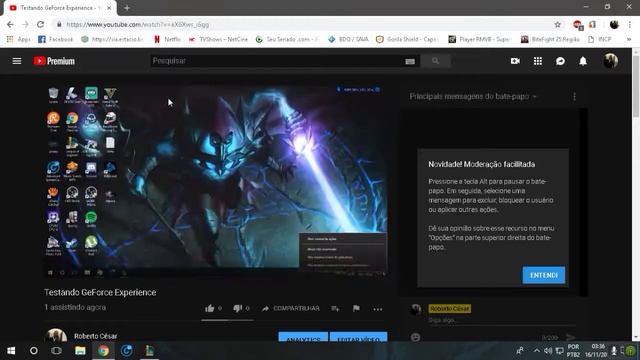This screenshot has width=640, height=360.
Task: Open the YouTube hamburger guide menu
Action: click(x=17, y=61)
